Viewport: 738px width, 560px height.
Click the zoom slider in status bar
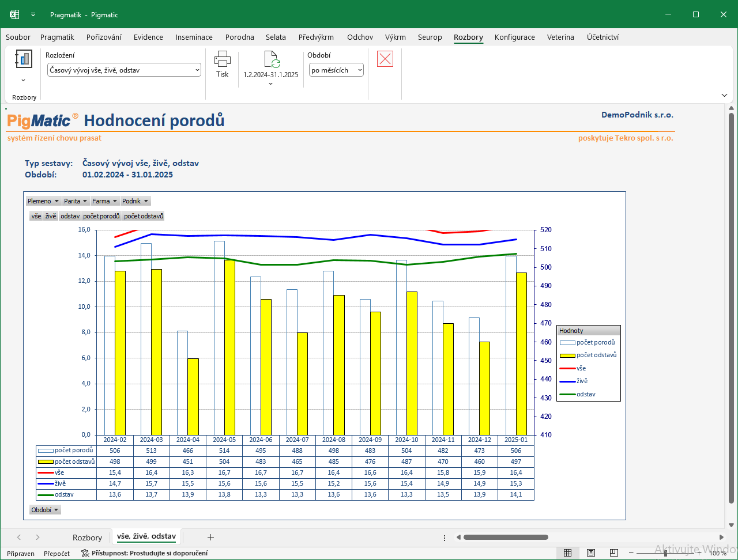pos(665,553)
